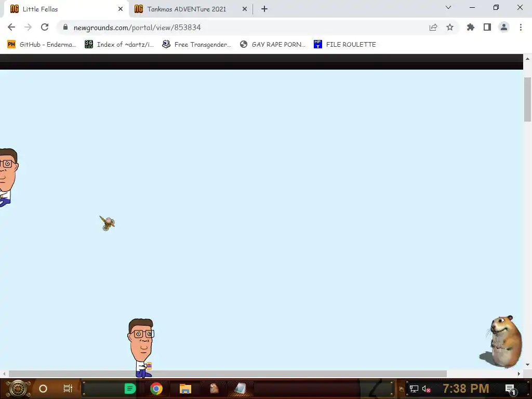Viewport: 532px width, 399px height.
Task: Switch to the Tankmas ADVENTure 2021 tab
Action: 190,9
